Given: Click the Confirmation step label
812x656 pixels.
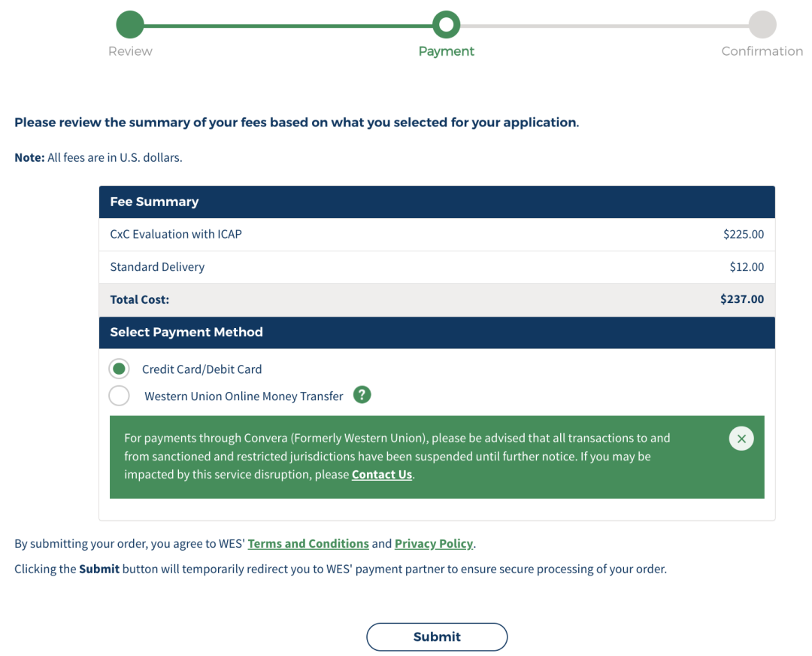Looking at the screenshot, I should click(762, 51).
